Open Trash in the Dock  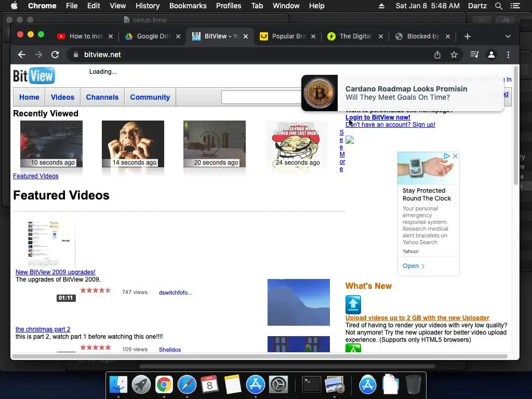(x=414, y=385)
